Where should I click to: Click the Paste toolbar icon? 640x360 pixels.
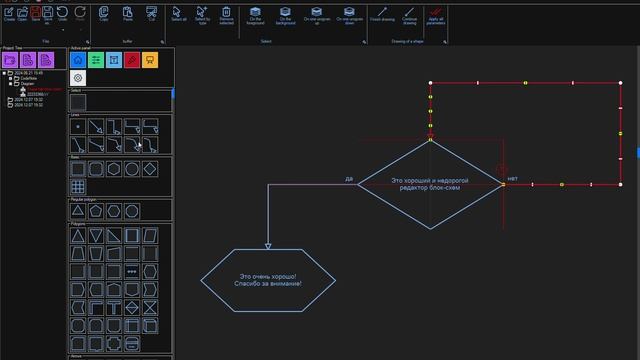(x=128, y=14)
